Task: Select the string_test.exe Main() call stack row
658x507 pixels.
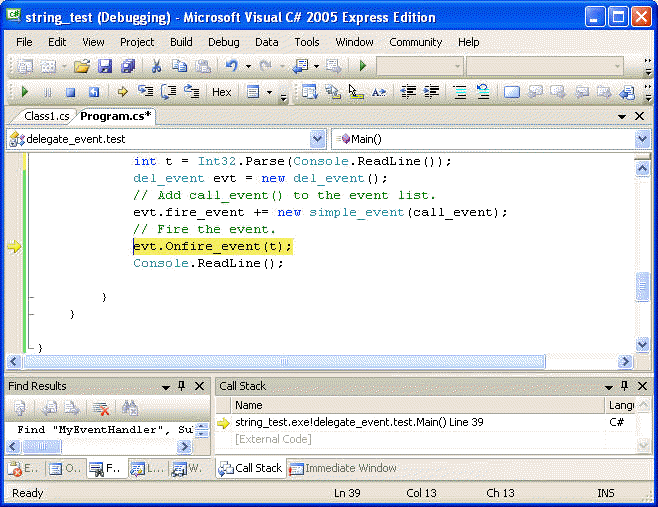Action: click(x=359, y=423)
